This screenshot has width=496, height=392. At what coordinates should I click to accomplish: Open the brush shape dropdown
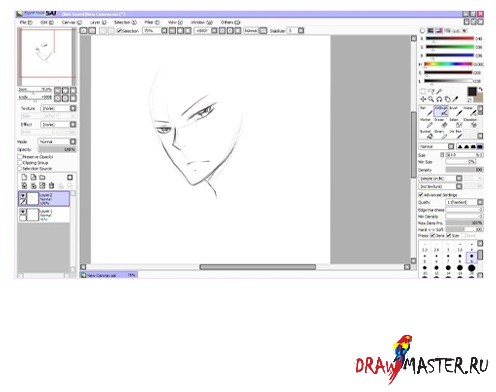pos(440,178)
